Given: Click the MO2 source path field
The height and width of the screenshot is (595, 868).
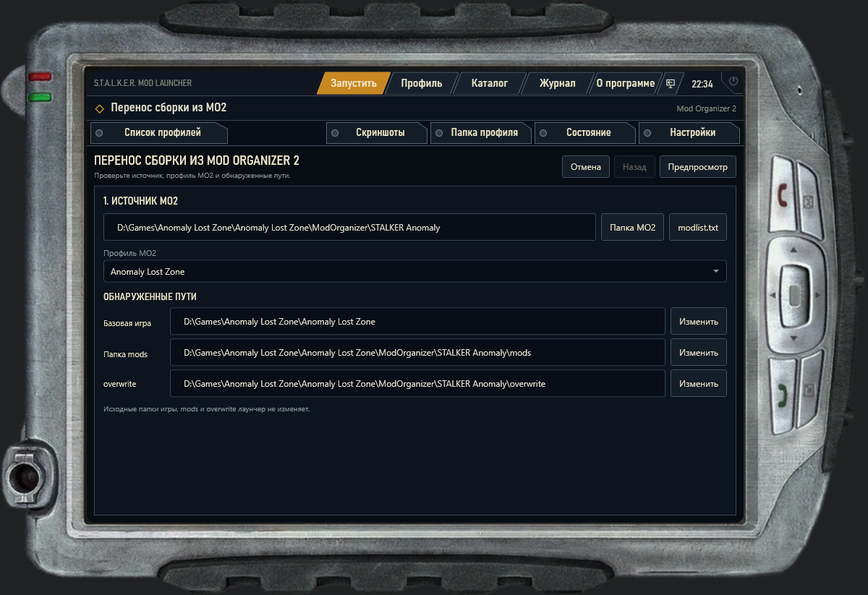Looking at the screenshot, I should [x=349, y=227].
